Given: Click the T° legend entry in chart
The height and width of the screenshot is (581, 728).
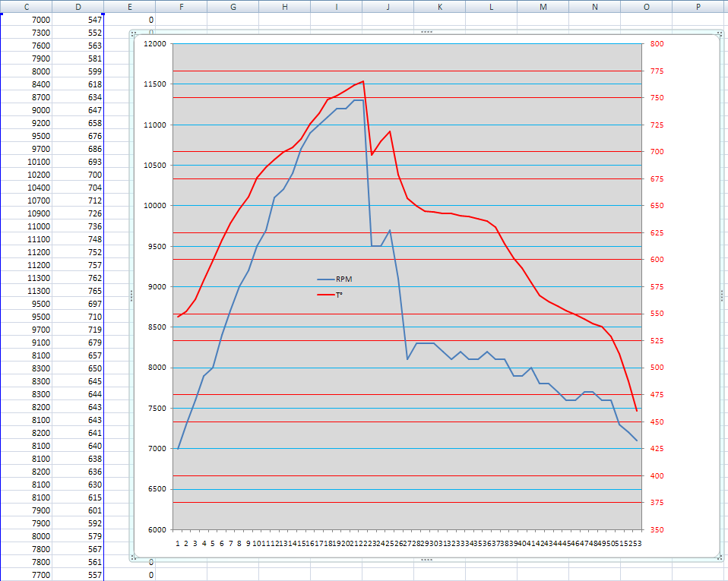Looking at the screenshot, I should point(330,295).
